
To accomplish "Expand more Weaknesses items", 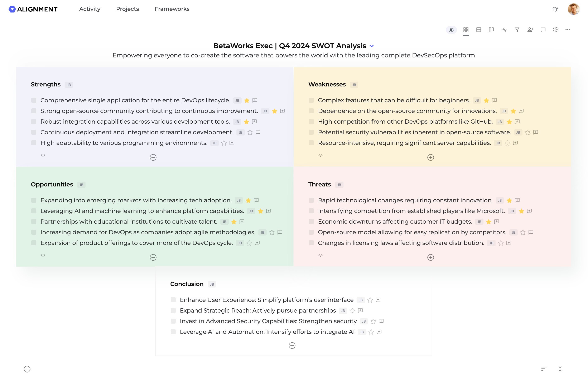I will (320, 155).
